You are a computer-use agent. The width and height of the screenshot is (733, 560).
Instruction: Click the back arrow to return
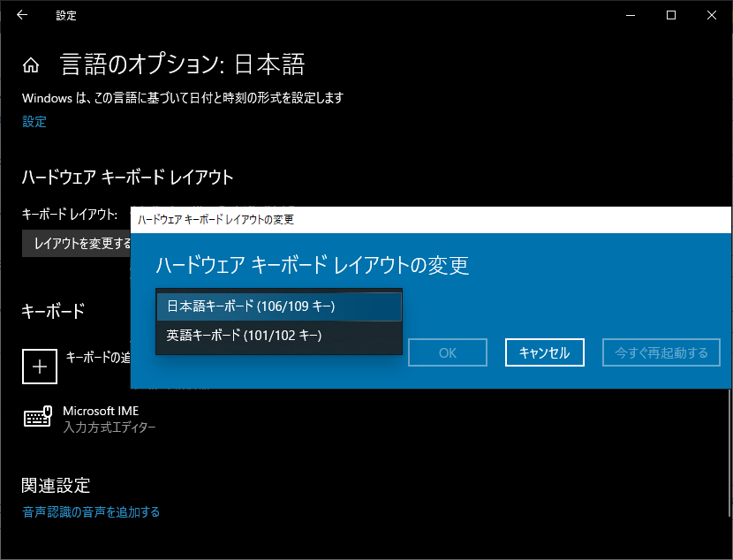pos(21,15)
